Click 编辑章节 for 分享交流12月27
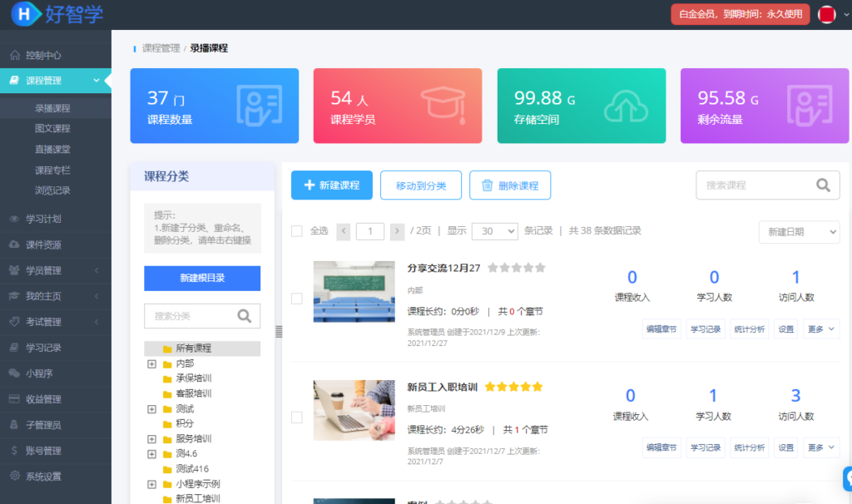Screen dimensions: 852x504 tap(661, 329)
